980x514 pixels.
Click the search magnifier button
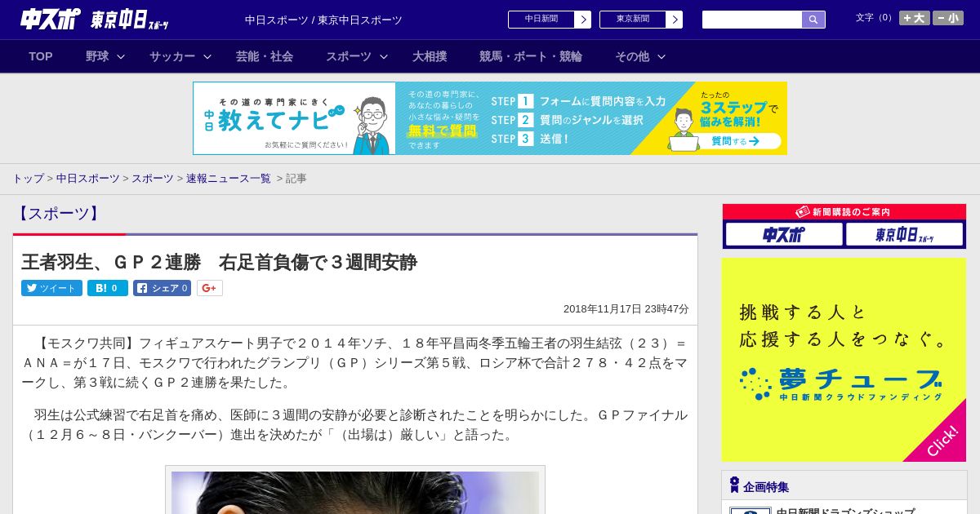pos(813,20)
